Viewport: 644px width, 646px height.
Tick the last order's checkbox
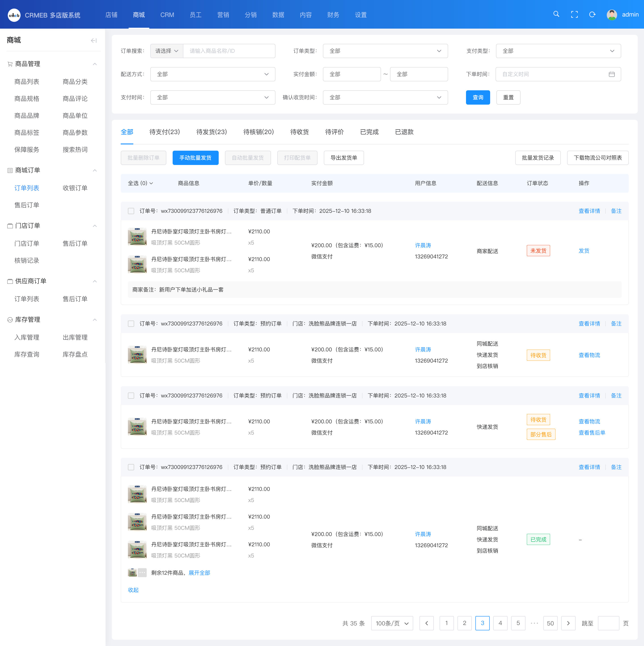(x=131, y=467)
